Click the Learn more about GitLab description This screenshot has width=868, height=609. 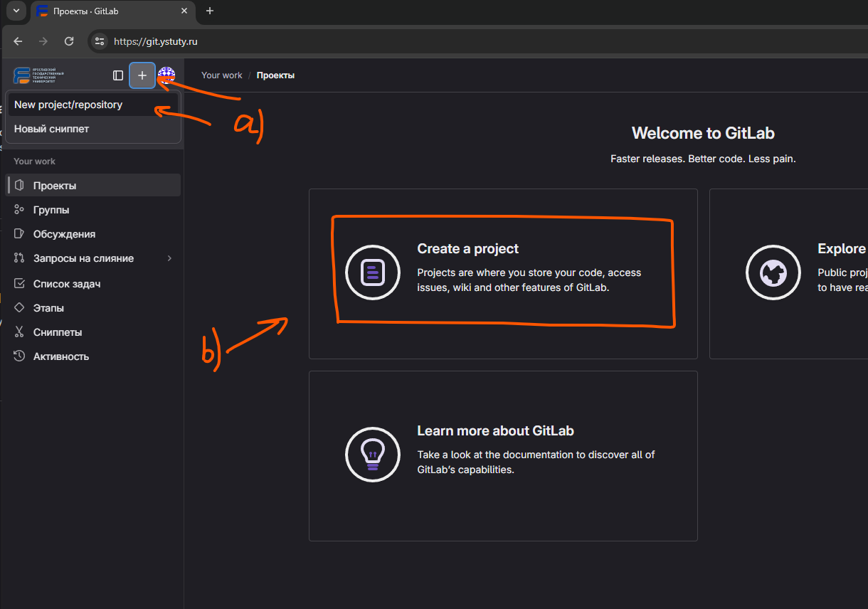click(x=536, y=462)
